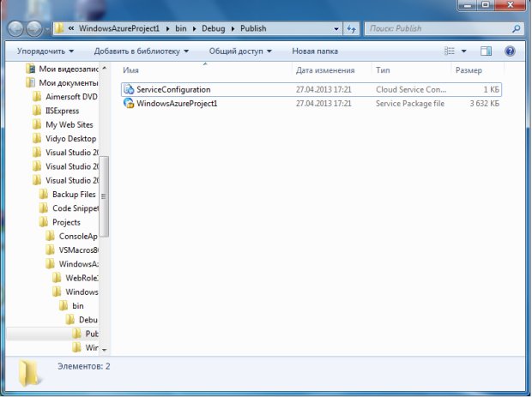
Task: Navigate to bin in the breadcrumb path
Action: pyautogui.click(x=181, y=28)
